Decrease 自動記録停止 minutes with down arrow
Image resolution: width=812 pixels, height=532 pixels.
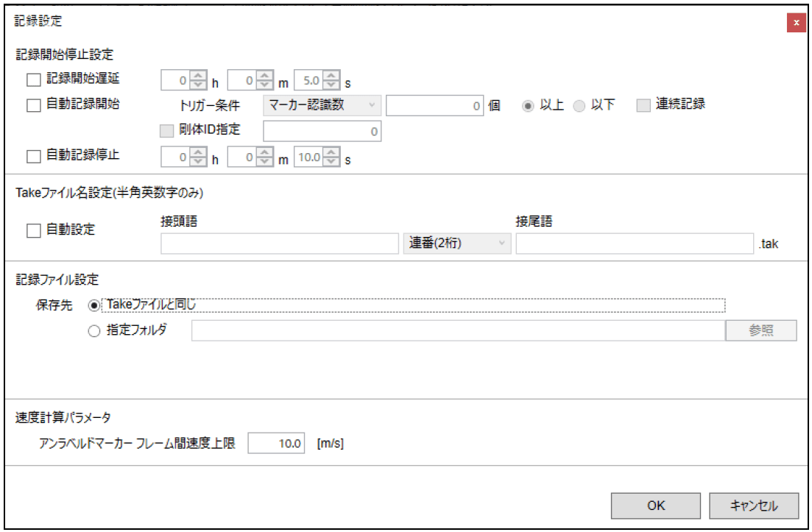[x=264, y=161]
